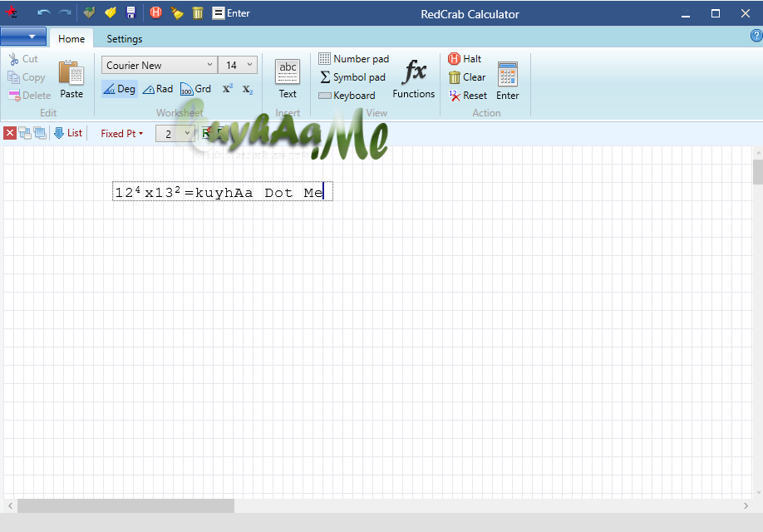Screen dimensions: 763x532
Task: Click the horizontal scrollbar right arrow
Action: 746,505
